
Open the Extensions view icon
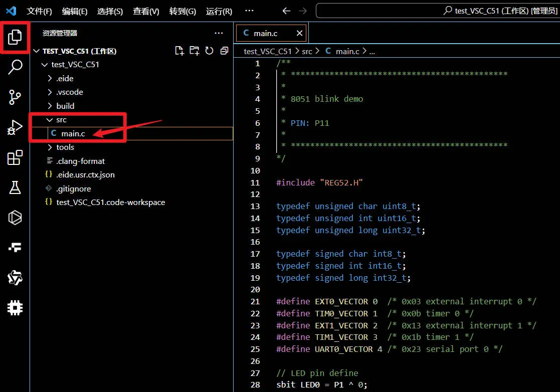[x=15, y=158]
